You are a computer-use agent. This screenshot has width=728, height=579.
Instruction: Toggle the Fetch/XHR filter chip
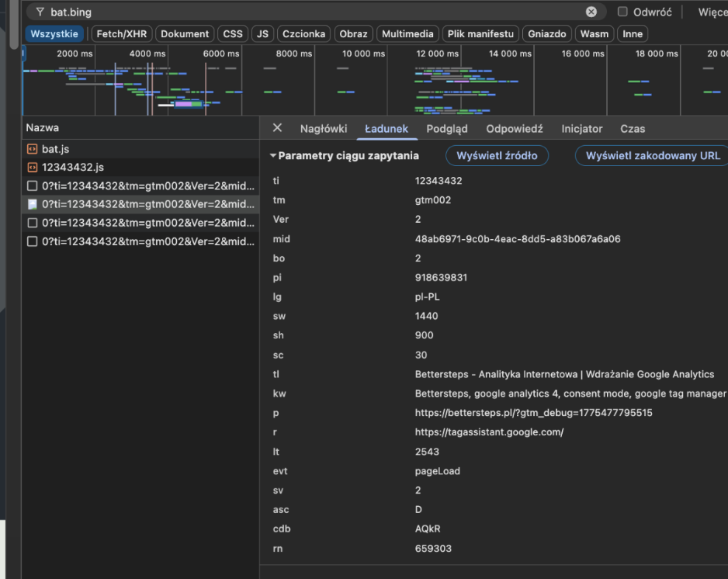click(x=121, y=33)
